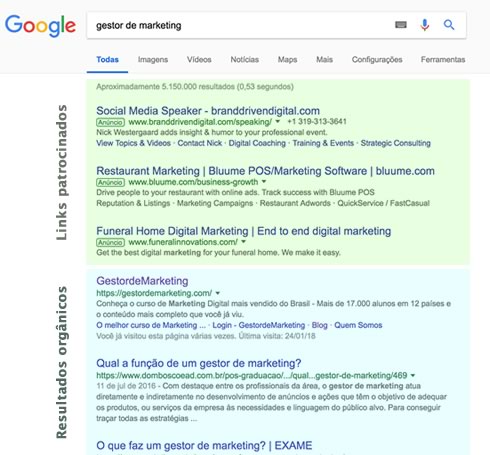
Task: Switch to the Vídeos tab
Action: pos(199,60)
